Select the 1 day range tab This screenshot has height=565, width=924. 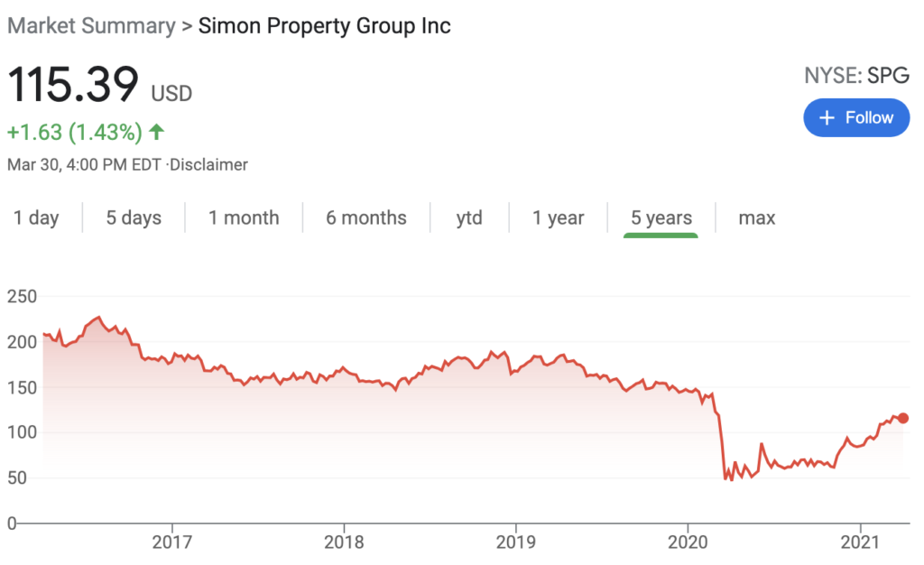click(36, 218)
